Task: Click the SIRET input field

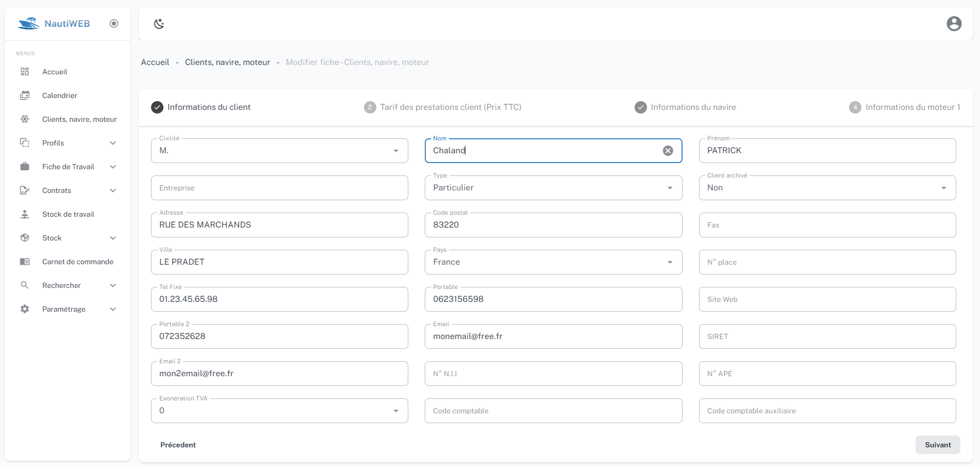Action: click(x=827, y=336)
